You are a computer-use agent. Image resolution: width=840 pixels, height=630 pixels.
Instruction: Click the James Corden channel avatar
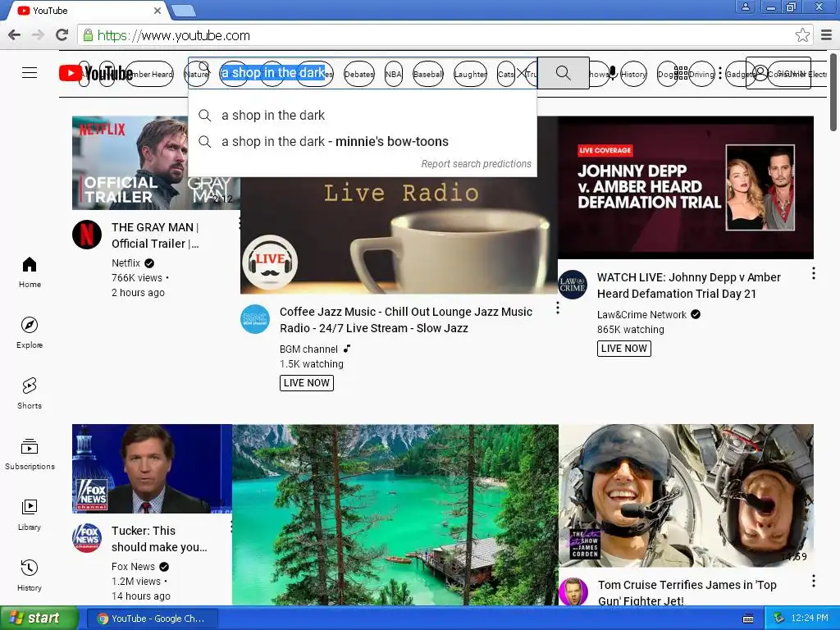click(573, 591)
